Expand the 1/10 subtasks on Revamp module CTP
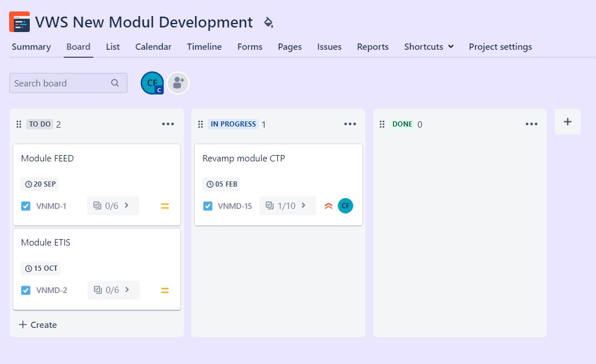This screenshot has height=364, width=596. click(x=287, y=205)
